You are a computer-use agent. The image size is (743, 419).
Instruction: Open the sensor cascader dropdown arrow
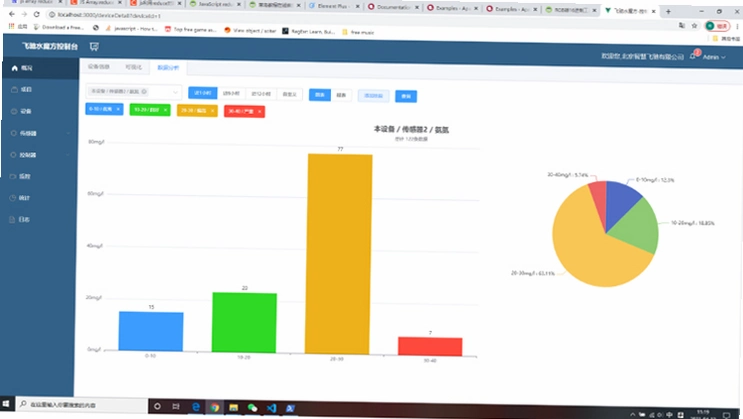pos(175,92)
